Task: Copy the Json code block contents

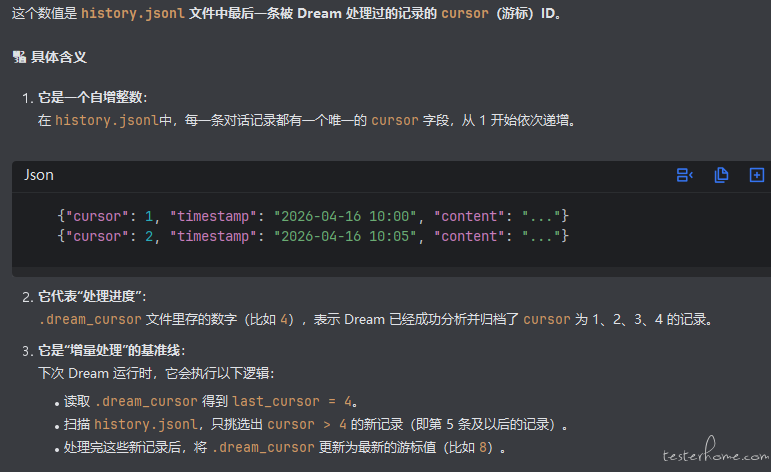Action: coord(721,175)
